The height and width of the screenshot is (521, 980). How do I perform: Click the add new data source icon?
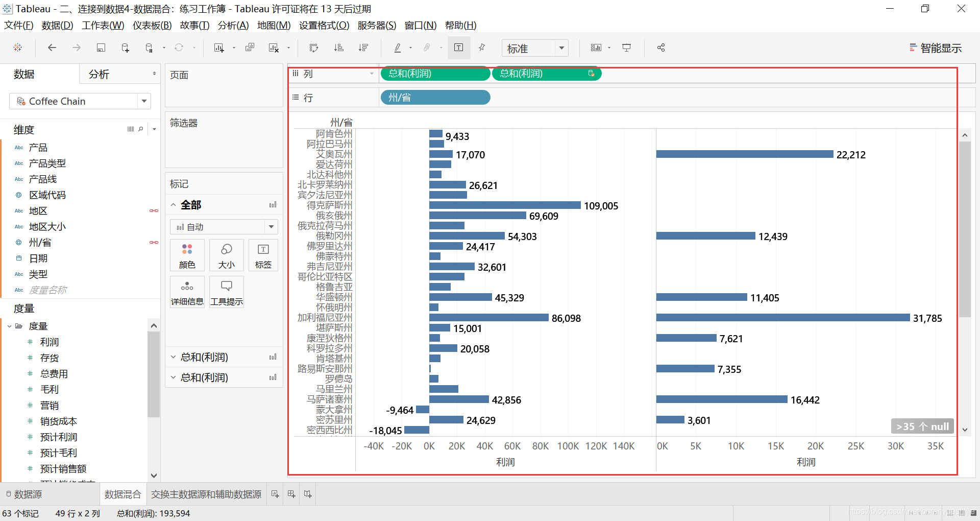click(x=125, y=48)
